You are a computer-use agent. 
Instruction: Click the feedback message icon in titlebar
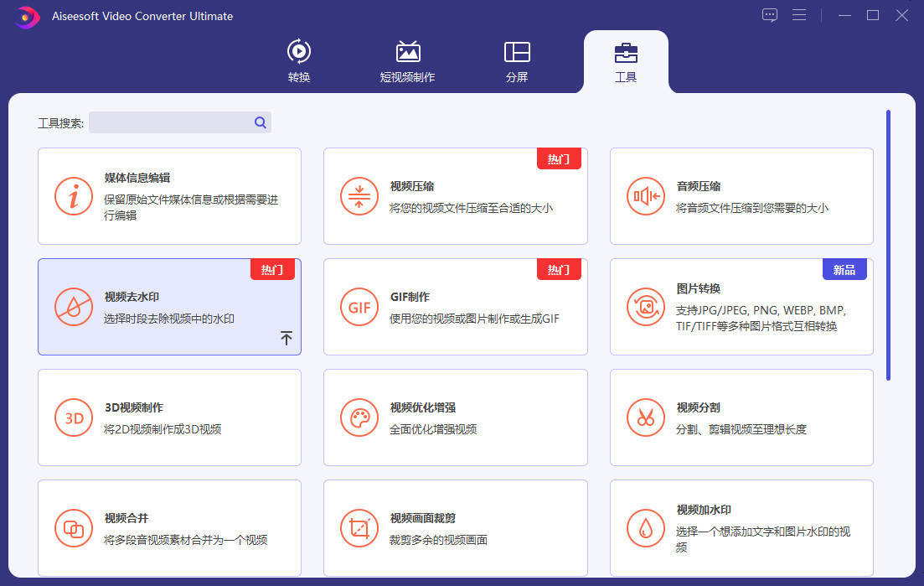point(769,14)
